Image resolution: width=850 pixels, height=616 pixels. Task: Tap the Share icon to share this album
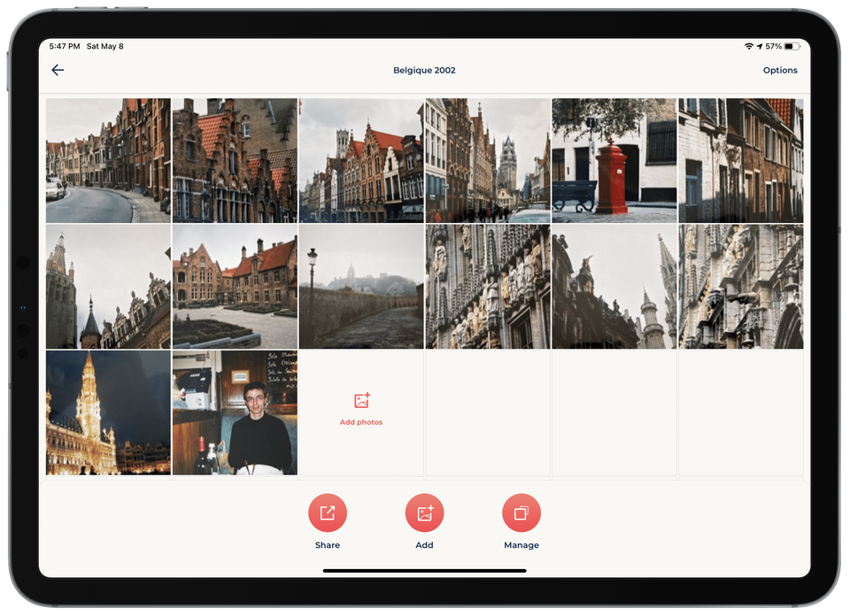(x=328, y=512)
